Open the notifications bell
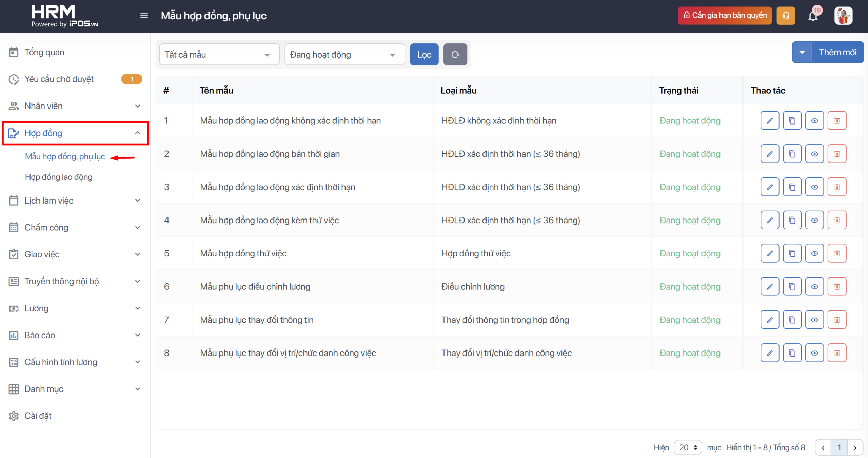 tap(813, 16)
